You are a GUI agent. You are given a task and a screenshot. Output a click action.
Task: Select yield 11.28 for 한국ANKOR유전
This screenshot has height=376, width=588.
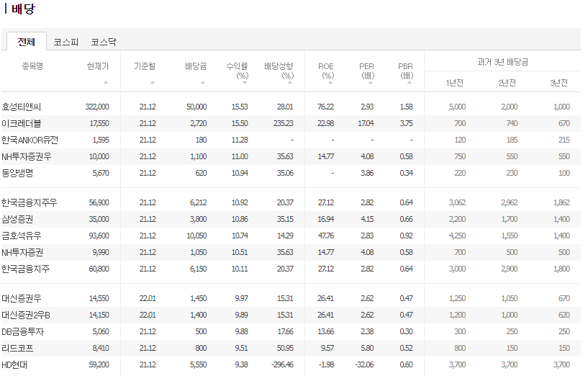coord(240,140)
